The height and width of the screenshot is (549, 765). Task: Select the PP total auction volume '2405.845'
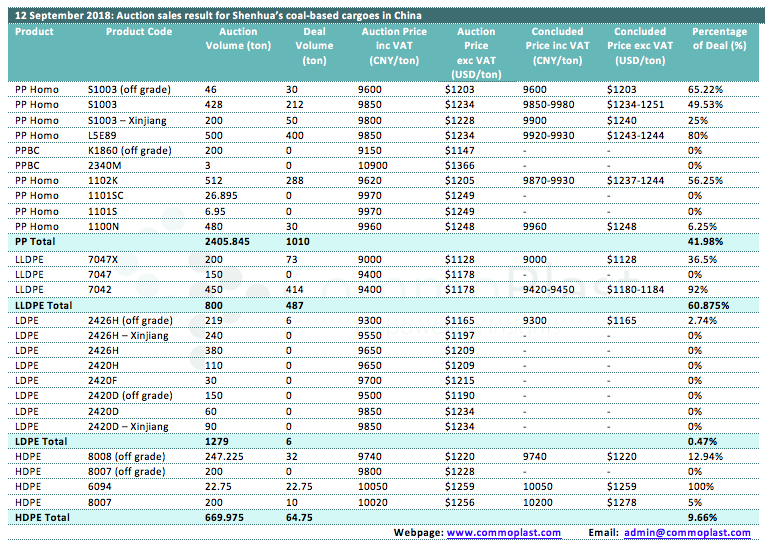tap(227, 242)
